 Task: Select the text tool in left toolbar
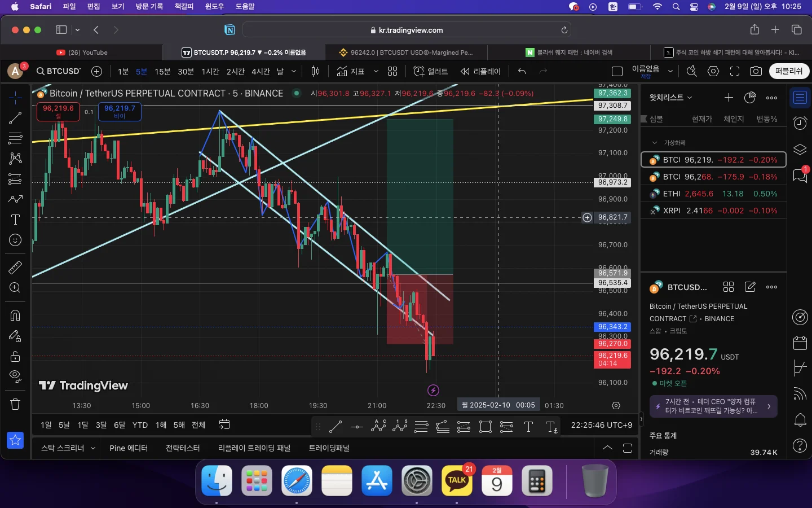point(15,220)
